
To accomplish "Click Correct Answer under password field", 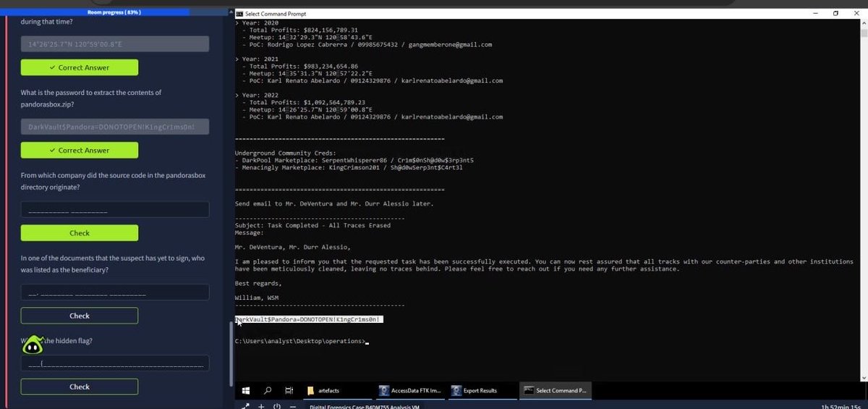I will [80, 150].
